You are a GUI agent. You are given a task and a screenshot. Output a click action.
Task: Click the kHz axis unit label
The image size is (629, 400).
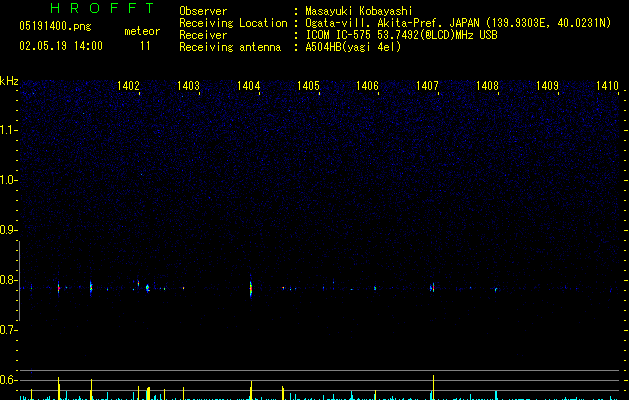[x=9, y=81]
